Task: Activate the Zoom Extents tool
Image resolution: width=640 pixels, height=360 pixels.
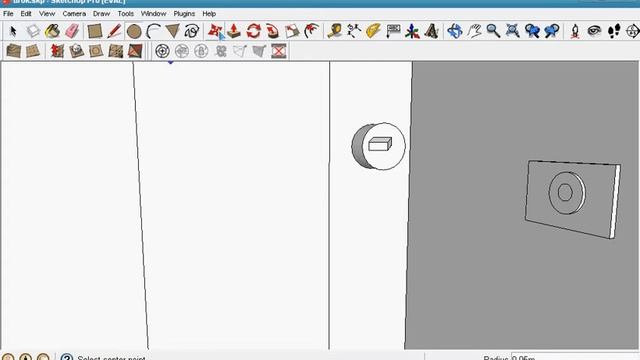Action: pos(513,31)
